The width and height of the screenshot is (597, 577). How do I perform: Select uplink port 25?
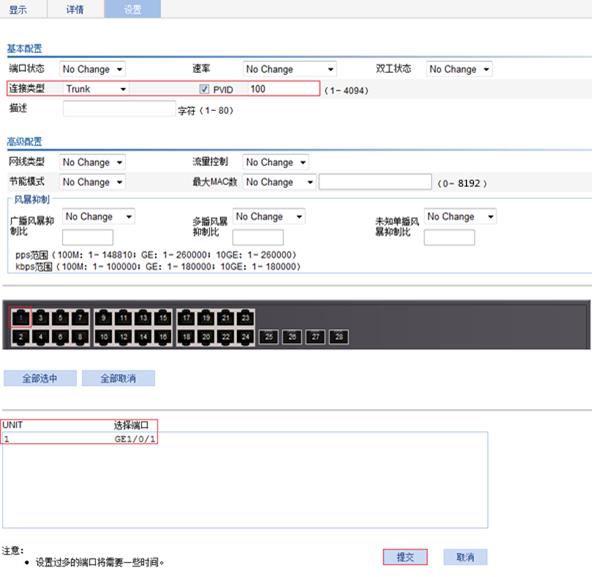(x=269, y=337)
